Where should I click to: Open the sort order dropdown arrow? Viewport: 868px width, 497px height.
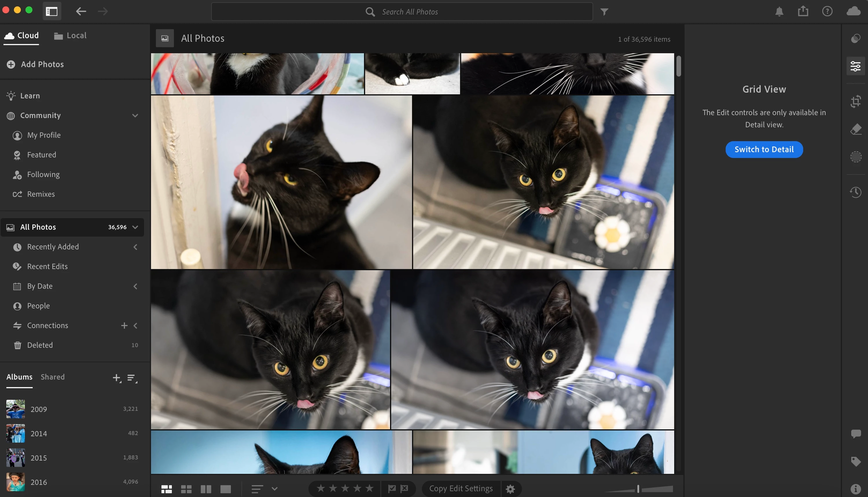274,489
